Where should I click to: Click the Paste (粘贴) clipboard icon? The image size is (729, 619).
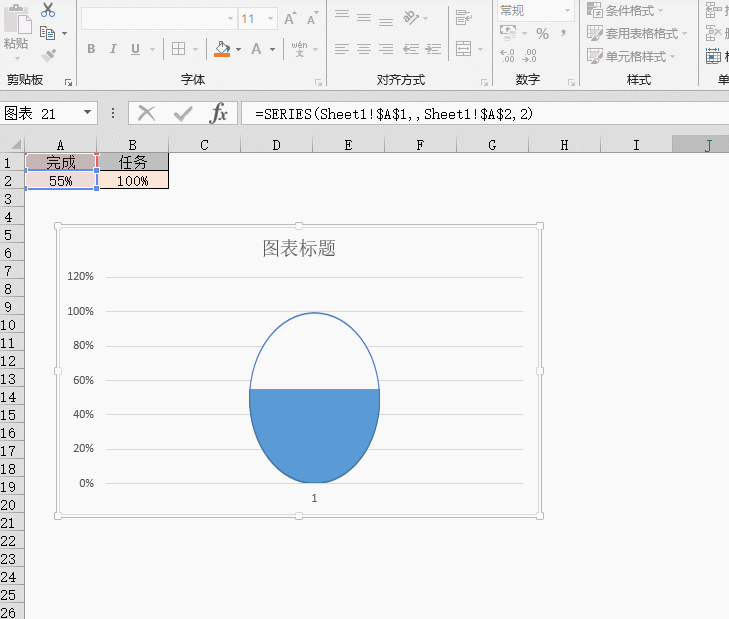point(17,20)
